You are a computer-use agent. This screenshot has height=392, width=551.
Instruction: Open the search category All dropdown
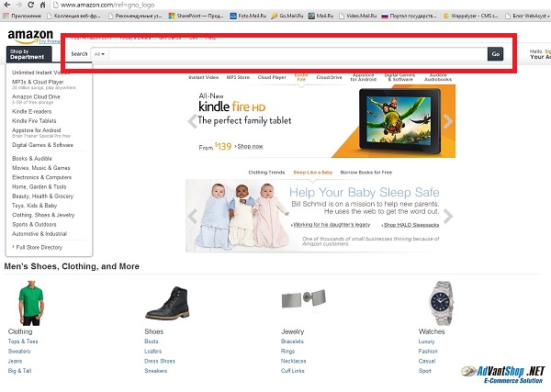99,54
